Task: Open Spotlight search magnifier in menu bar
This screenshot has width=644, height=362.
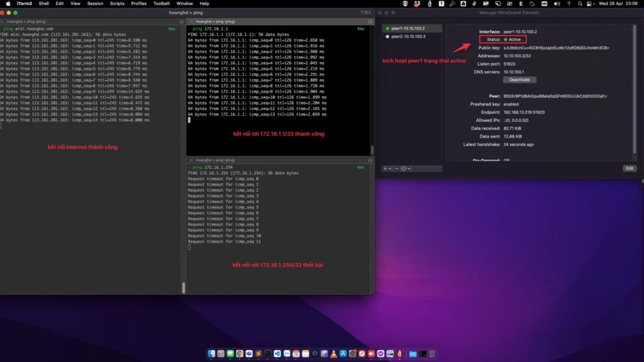Action: coord(580,3)
